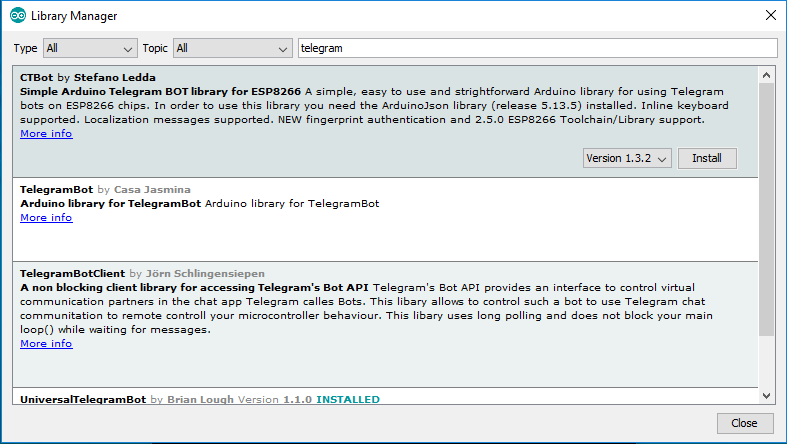787x444 pixels.
Task: Click 'Arduino library for TelegramBot' bold heading
Action: tap(110, 203)
